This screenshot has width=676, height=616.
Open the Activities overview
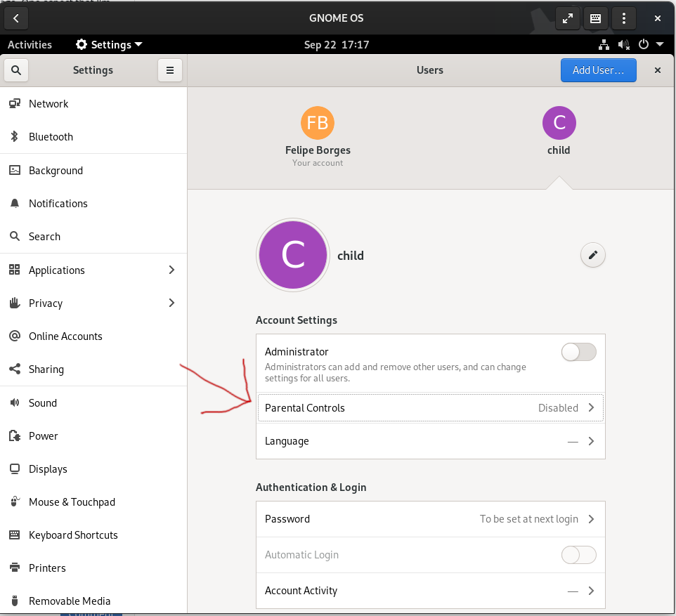(30, 44)
